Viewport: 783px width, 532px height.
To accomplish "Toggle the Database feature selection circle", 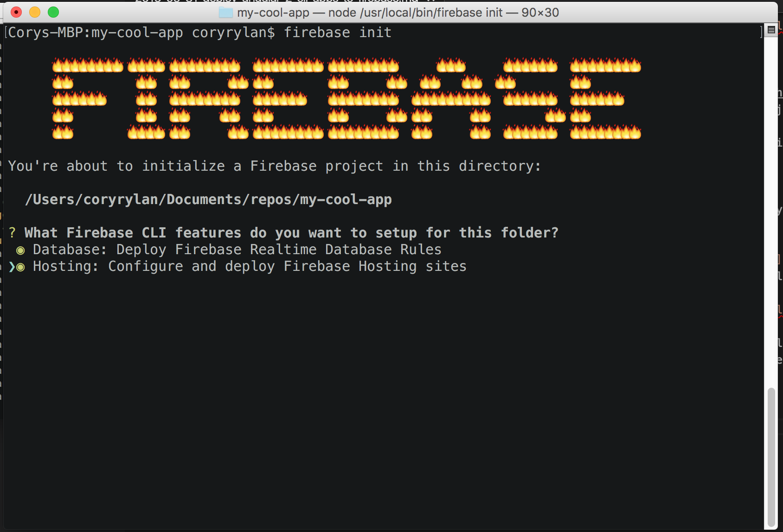I will point(20,250).
